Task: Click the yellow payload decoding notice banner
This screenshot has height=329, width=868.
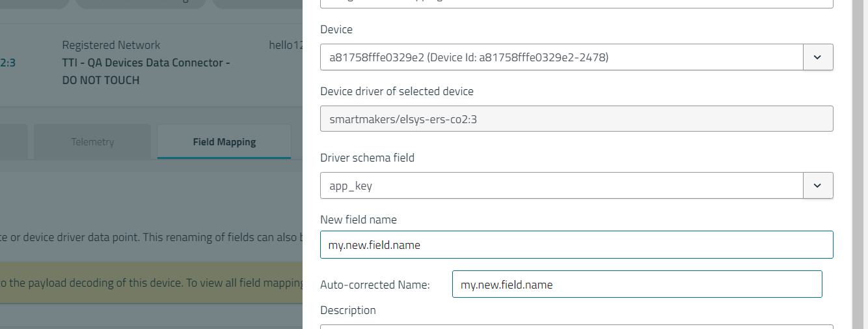Action: click(151, 283)
